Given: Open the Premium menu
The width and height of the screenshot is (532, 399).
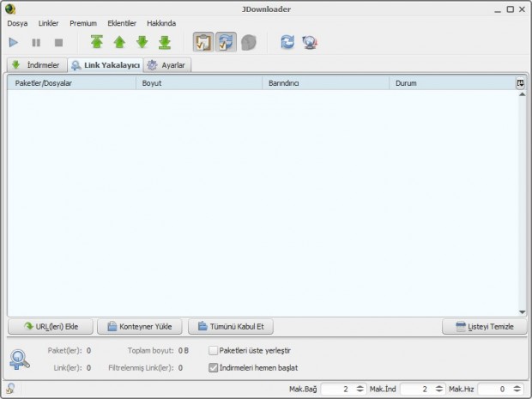Looking at the screenshot, I should [83, 23].
